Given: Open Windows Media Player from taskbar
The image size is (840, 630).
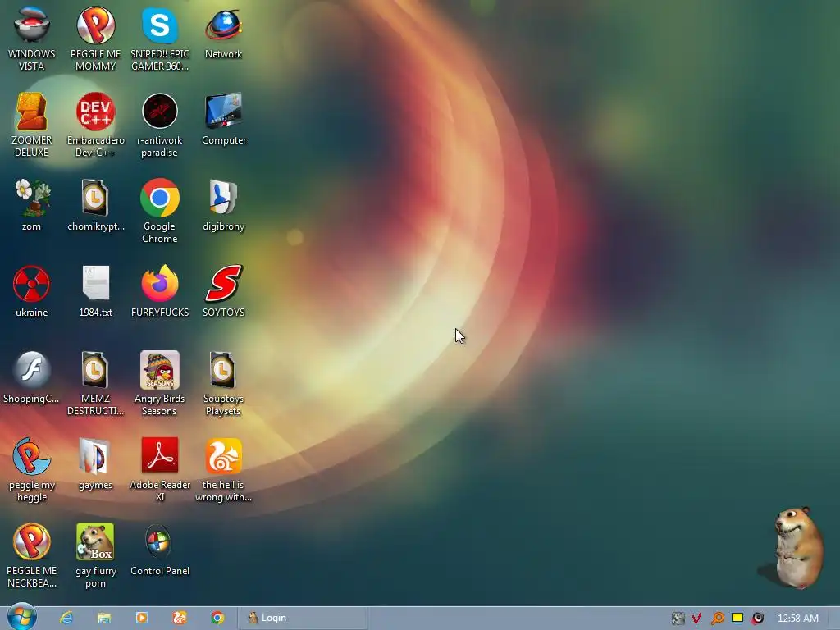Looking at the screenshot, I should (x=142, y=619).
